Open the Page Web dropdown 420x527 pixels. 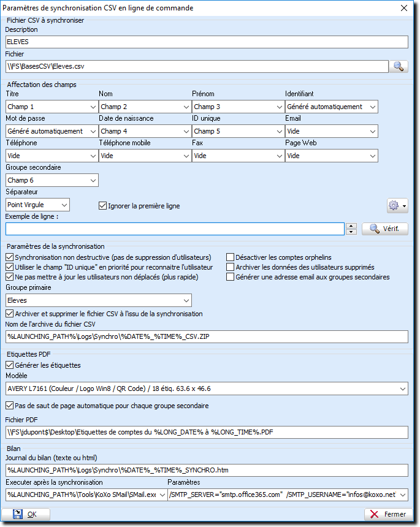coord(332,156)
